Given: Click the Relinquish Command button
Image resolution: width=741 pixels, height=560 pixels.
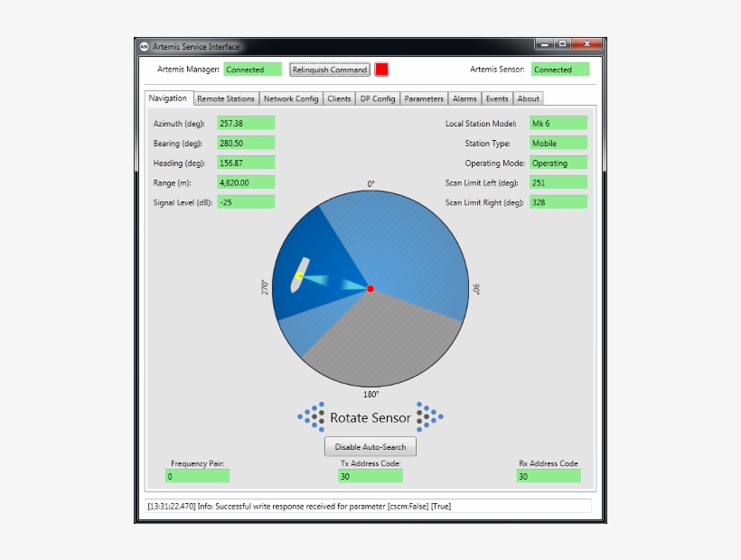Looking at the screenshot, I should (329, 69).
